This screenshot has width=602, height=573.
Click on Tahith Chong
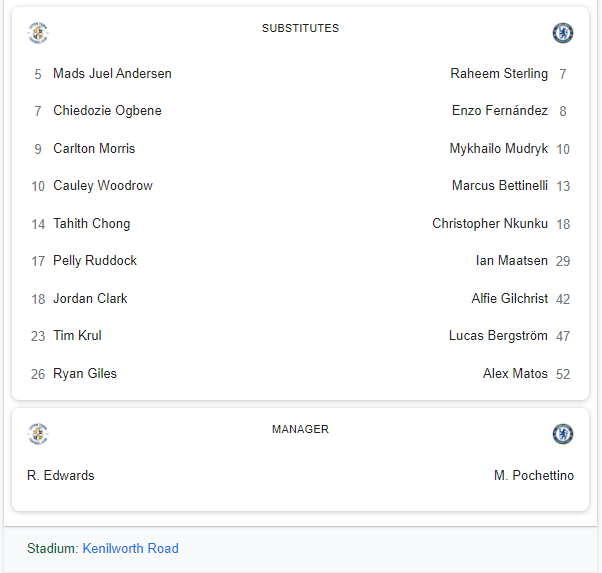tap(91, 224)
